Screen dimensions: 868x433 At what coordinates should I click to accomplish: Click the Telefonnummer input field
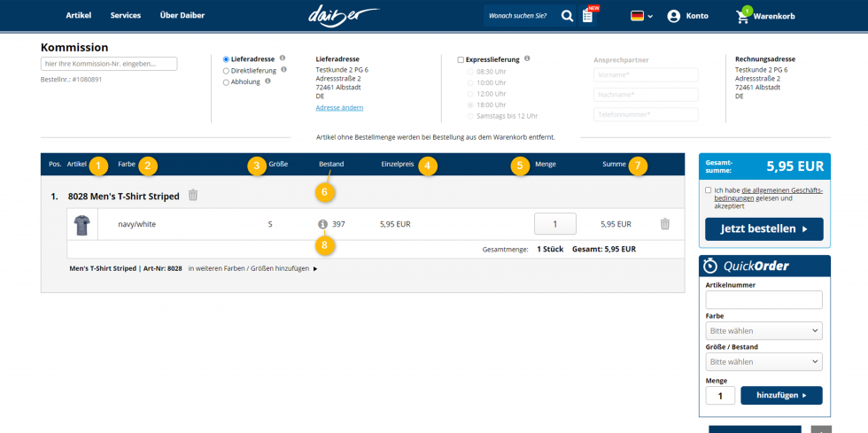coord(646,114)
